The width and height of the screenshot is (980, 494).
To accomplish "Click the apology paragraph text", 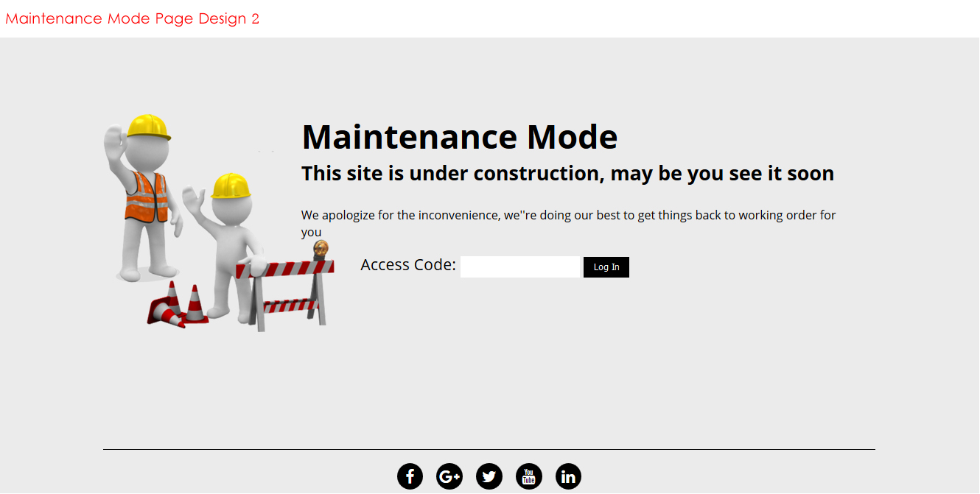I will coord(568,216).
